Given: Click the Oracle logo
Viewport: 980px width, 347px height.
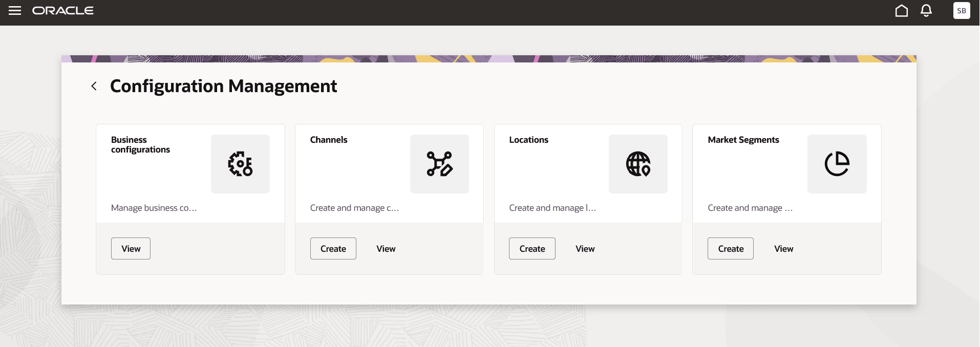Looking at the screenshot, I should (x=63, y=10).
